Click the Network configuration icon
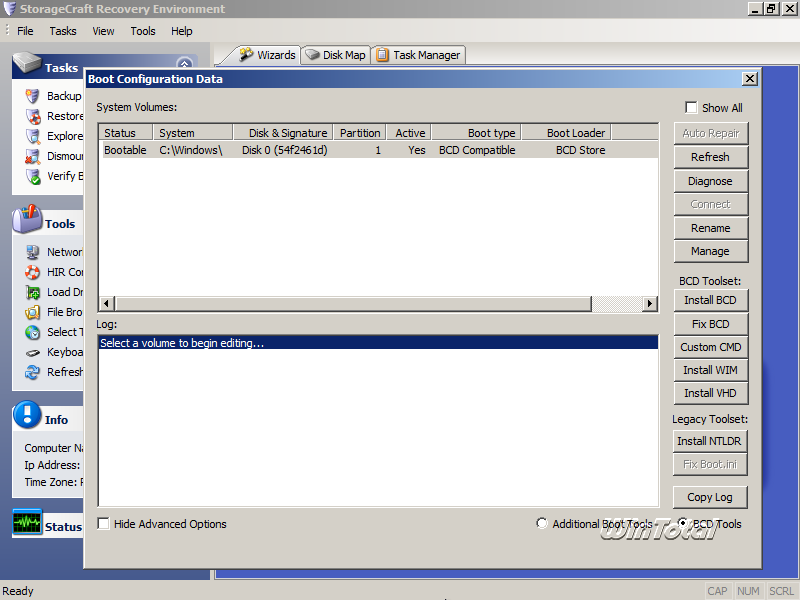Screen dimensions: 800x600 (33, 252)
